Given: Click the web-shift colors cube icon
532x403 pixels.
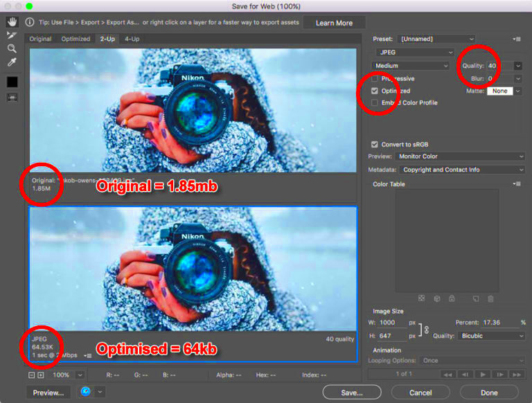Looking at the screenshot, I should (437, 298).
